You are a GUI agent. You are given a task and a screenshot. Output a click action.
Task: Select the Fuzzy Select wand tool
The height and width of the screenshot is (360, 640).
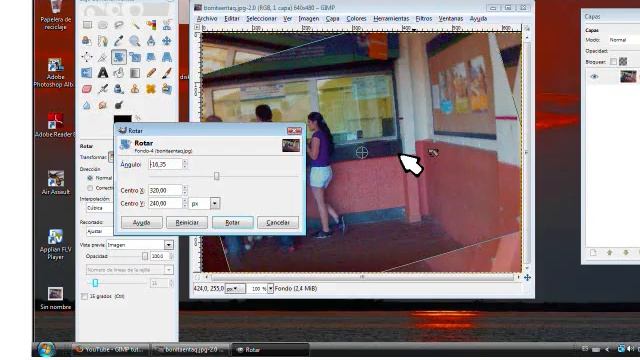pyautogui.click(x=135, y=25)
